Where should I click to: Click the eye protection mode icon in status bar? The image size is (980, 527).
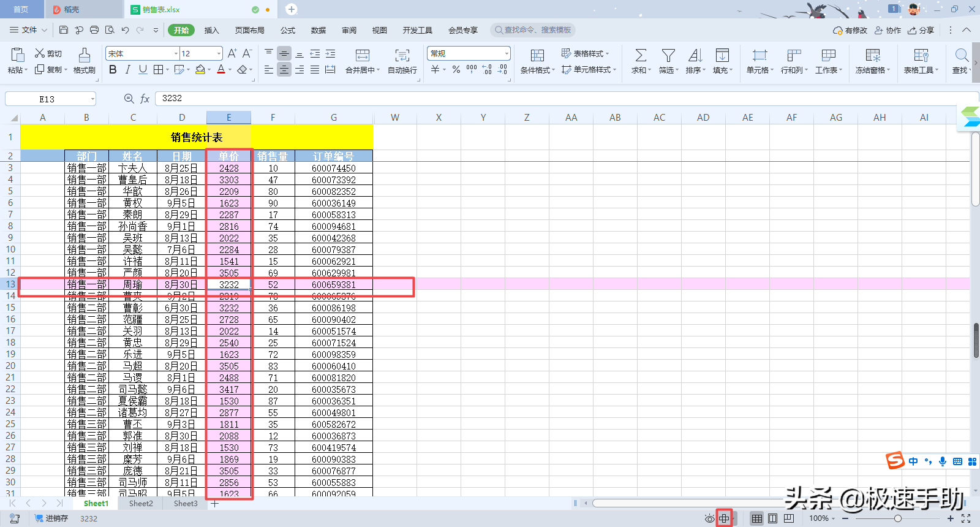709,518
